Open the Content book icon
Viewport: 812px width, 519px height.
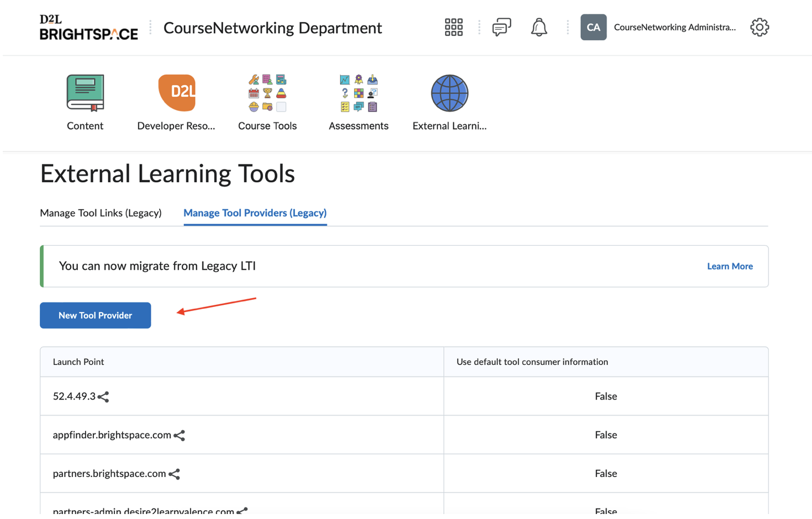85,93
